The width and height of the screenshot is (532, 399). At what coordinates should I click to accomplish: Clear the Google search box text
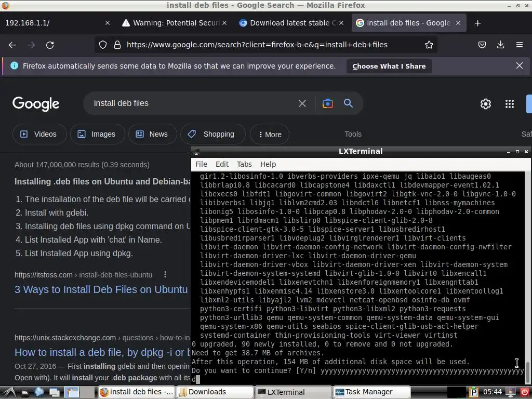tap(302, 103)
